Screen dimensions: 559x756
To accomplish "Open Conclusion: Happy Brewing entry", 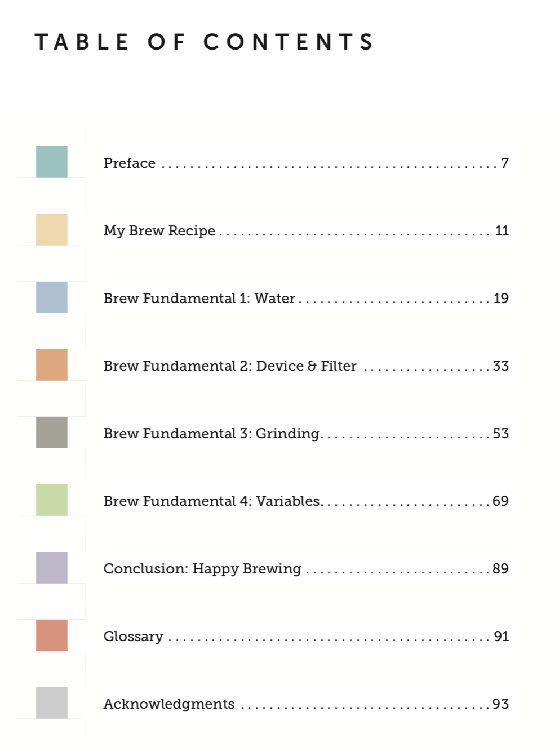I will (x=306, y=569).
